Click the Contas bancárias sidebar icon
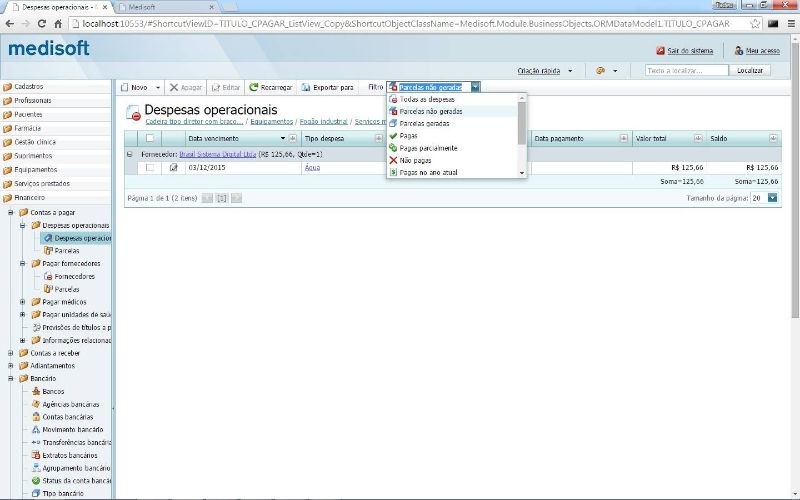800x500 pixels. 35,416
